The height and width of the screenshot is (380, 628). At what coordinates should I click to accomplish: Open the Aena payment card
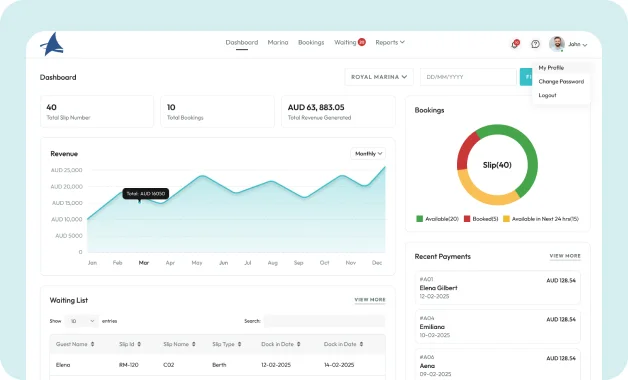point(497,364)
